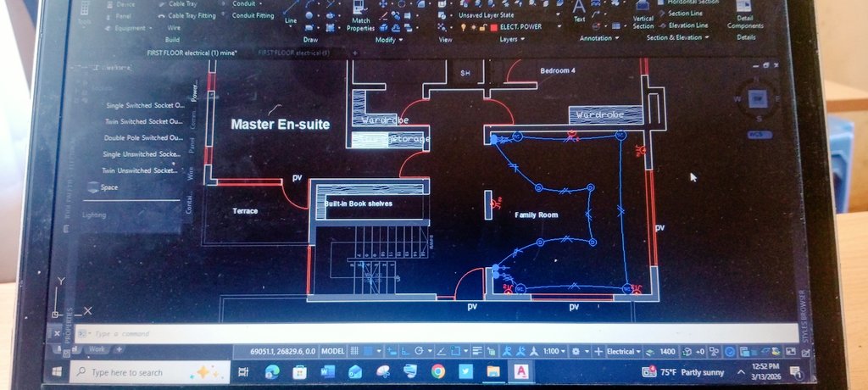This screenshot has height=390, width=868.
Task: Select the Space tool in palette
Action: click(103, 187)
